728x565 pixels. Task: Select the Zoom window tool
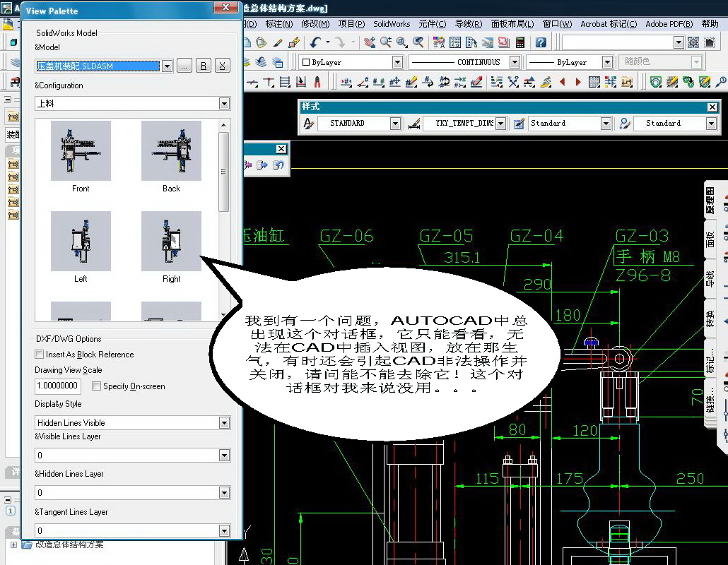click(x=402, y=42)
